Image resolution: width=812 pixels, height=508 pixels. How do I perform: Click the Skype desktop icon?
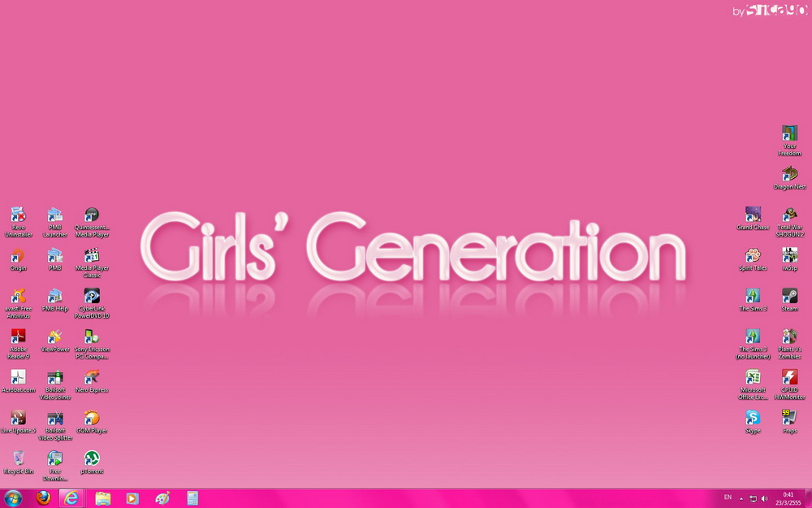click(753, 422)
